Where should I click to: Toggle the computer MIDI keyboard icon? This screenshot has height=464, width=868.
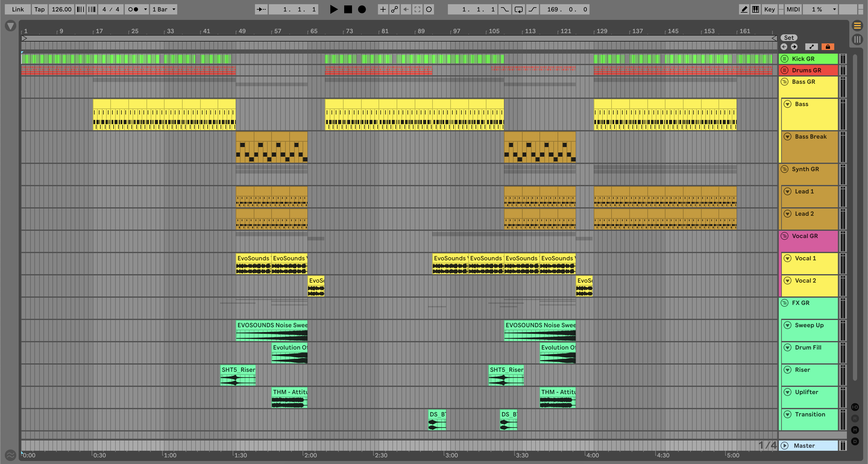click(x=756, y=9)
